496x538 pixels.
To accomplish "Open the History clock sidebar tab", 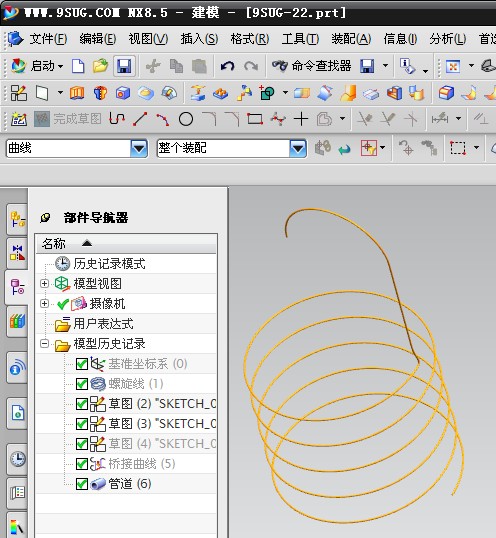I will coord(17,459).
